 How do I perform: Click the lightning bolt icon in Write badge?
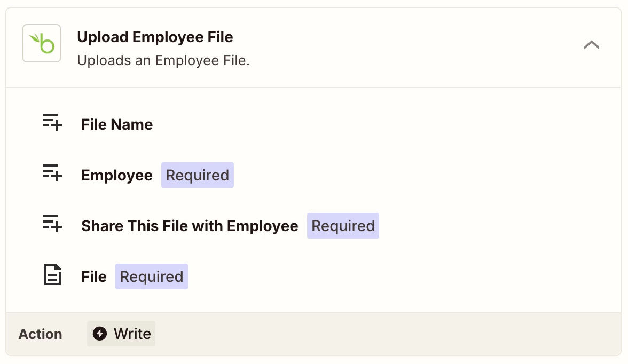(100, 334)
